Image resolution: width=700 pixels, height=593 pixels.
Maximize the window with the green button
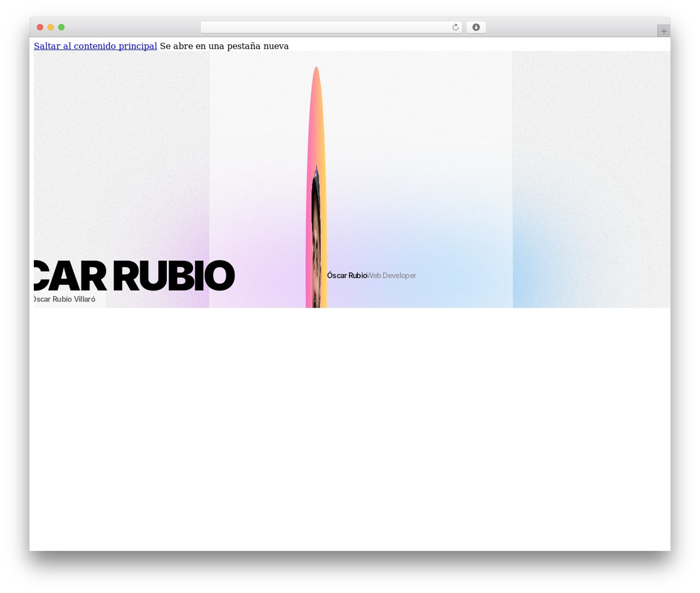tap(61, 27)
